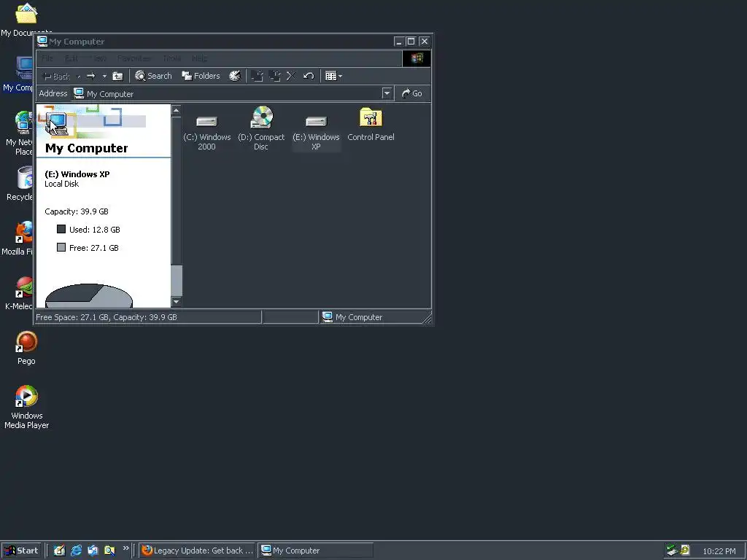The height and width of the screenshot is (560, 747).
Task: Select the Mozilla Firefox desktop shortcut
Action: pyautogui.click(x=19, y=238)
